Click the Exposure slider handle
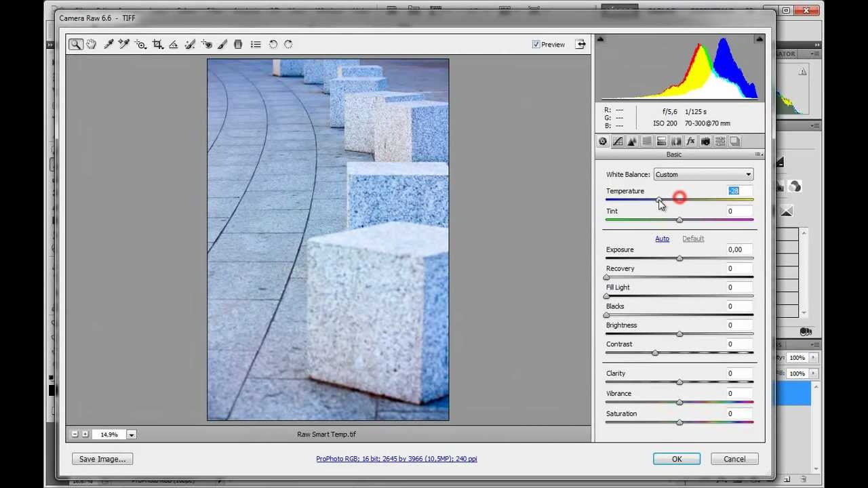 [x=679, y=259]
